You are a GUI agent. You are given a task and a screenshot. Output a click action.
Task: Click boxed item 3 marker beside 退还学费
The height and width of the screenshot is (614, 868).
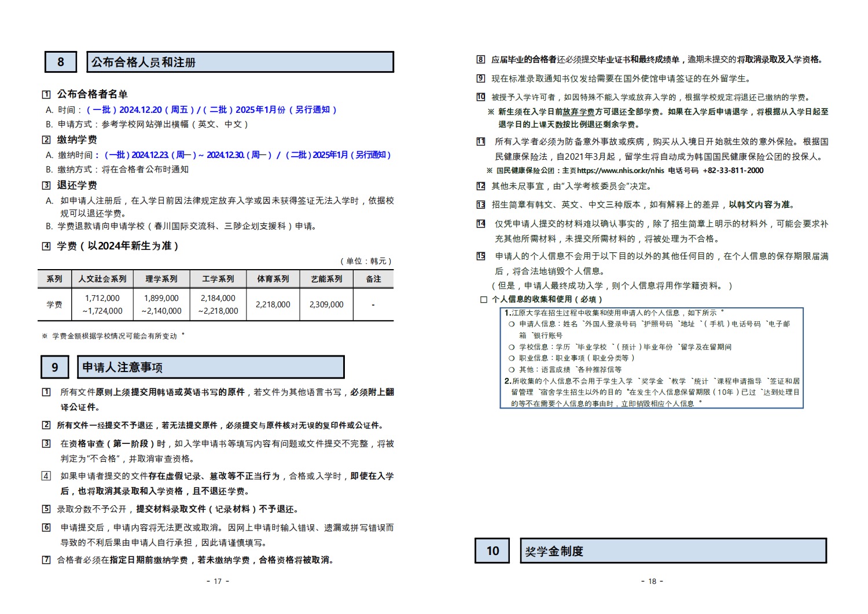pyautogui.click(x=46, y=186)
